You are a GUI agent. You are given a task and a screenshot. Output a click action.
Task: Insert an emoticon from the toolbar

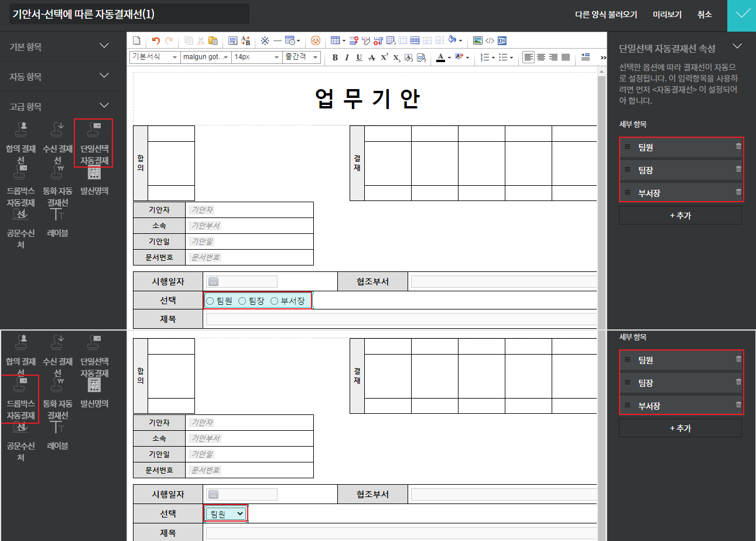[316, 40]
